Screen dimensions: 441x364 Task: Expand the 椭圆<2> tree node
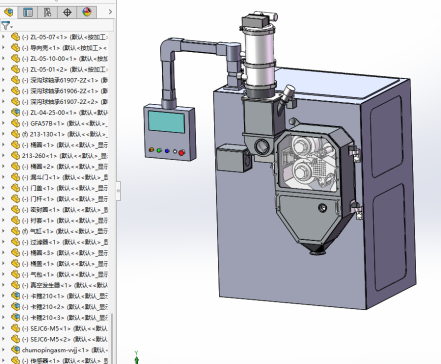coord(3,166)
